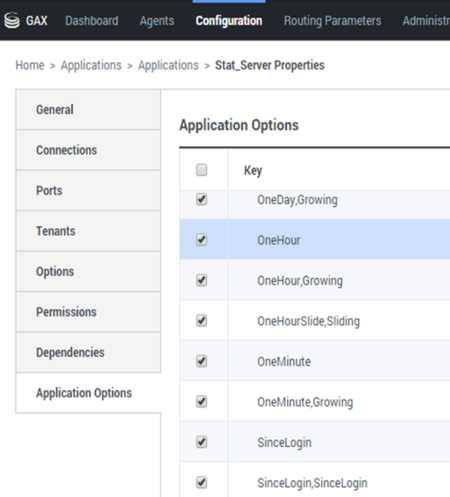Uncheck the OneDay,Growing checkbox

coord(201,199)
